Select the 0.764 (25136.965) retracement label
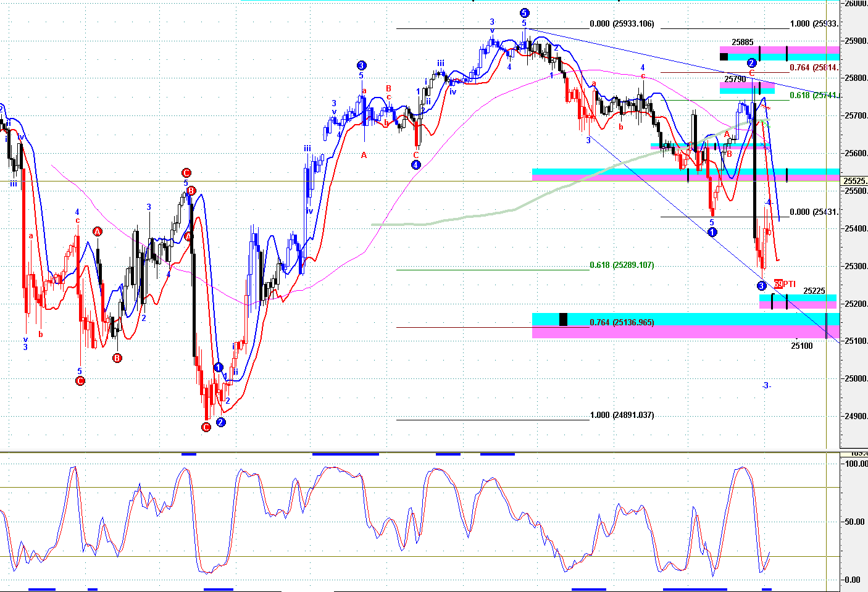This screenshot has width=868, height=592. [x=622, y=322]
